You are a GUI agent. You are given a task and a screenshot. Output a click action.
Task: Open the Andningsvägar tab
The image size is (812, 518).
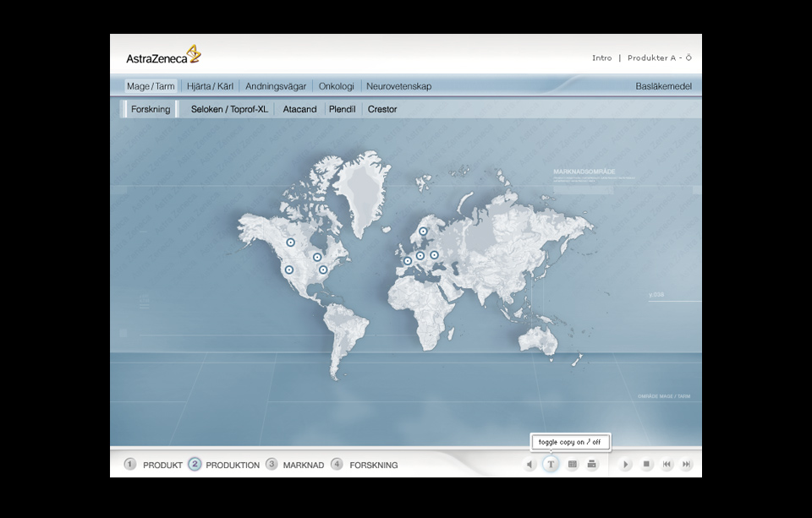(x=276, y=86)
